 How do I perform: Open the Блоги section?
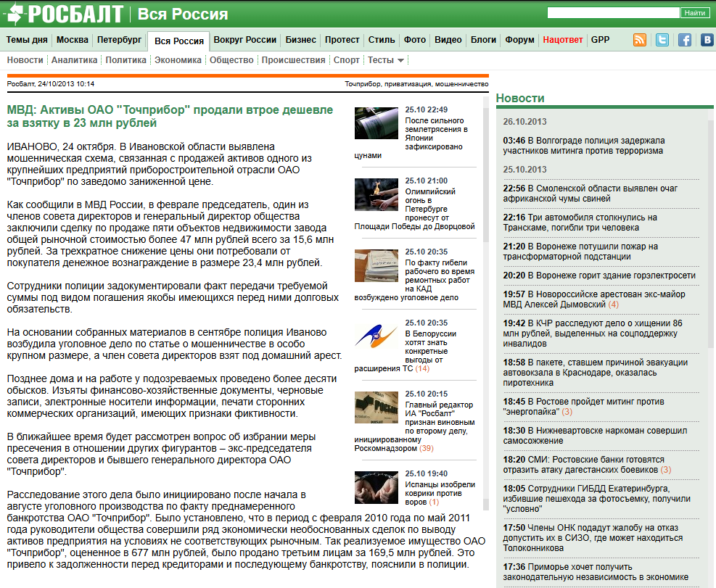(x=483, y=40)
